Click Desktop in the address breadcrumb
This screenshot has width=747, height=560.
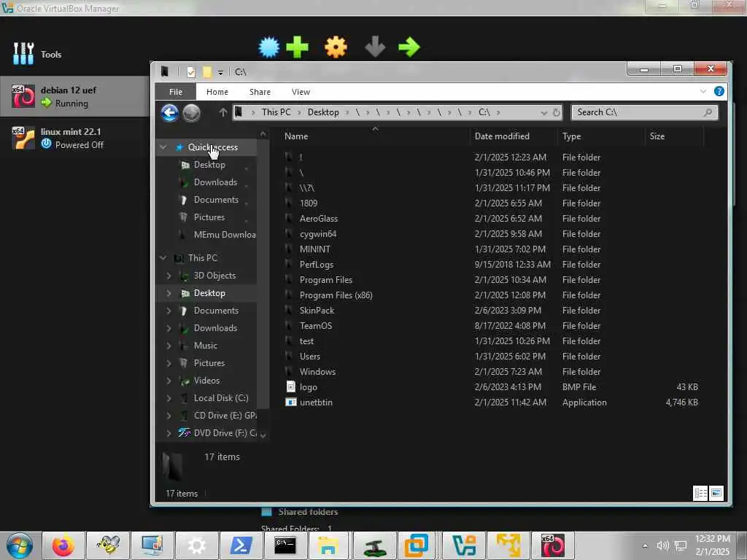(323, 112)
